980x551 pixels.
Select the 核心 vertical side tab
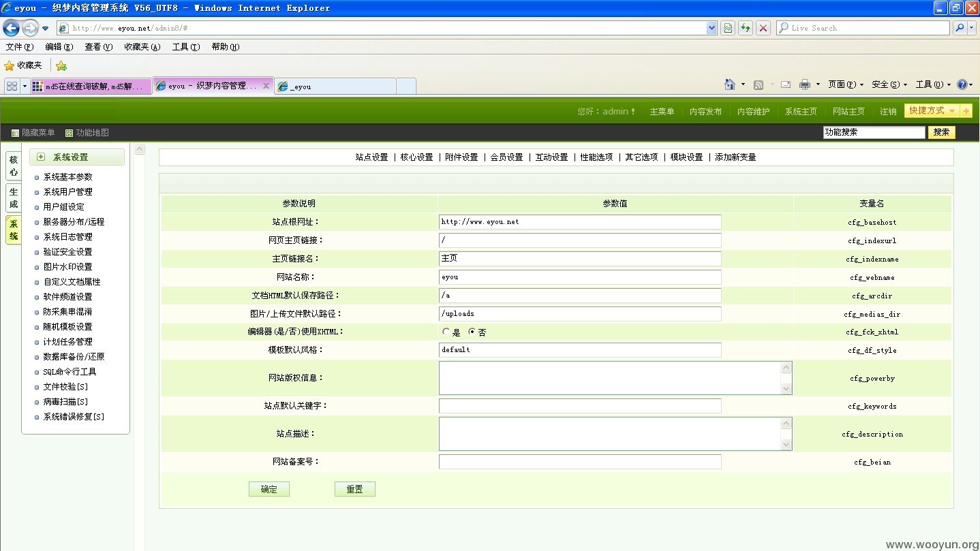(14, 166)
